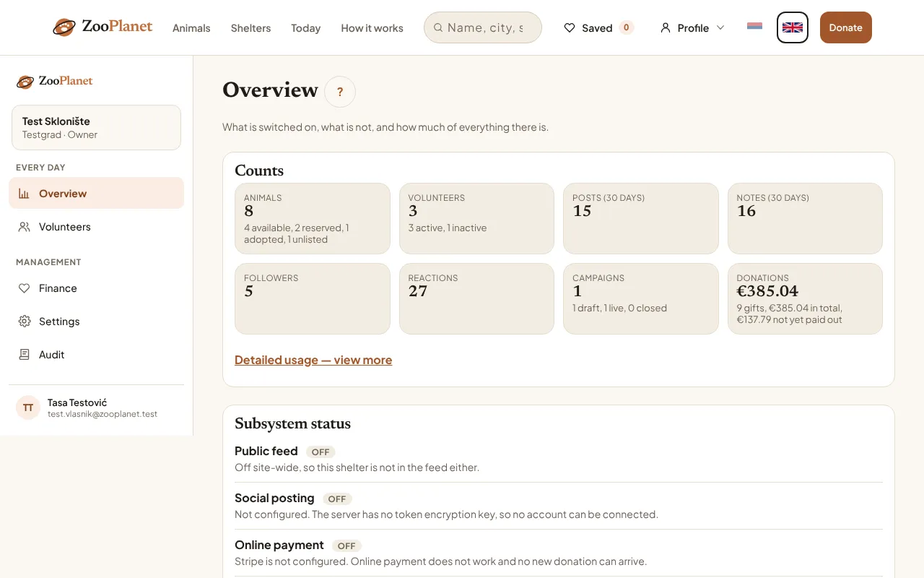Open the Posts (30 days) card
The height and width of the screenshot is (578, 924).
(641, 218)
